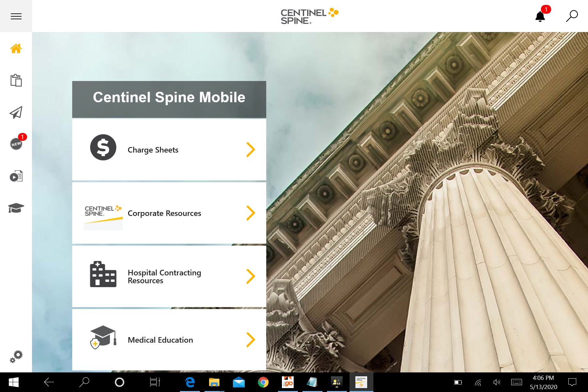This screenshot has height=392, width=588.
Task: Switch to Centinel Spine taskbar app
Action: click(x=361, y=382)
